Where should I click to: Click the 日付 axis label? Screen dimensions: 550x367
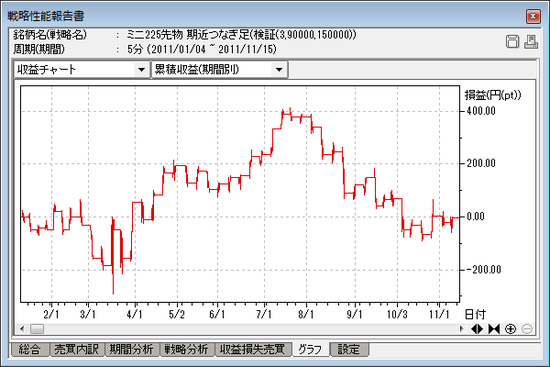click(x=475, y=314)
